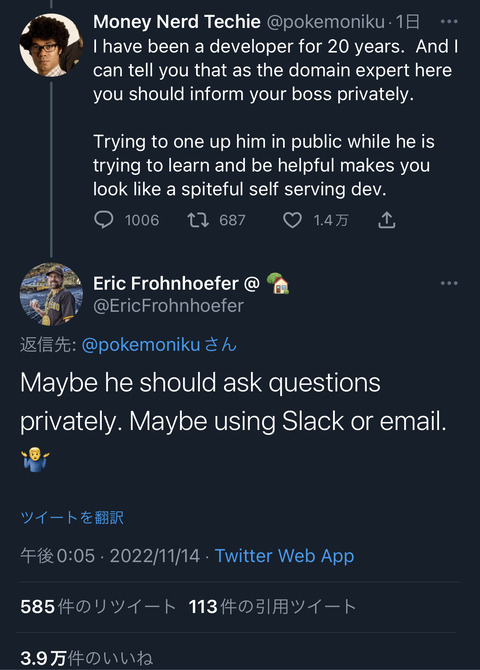Open the @pokemoniku handle in tweet header
Screen dimensions: 480x670
coord(326,22)
